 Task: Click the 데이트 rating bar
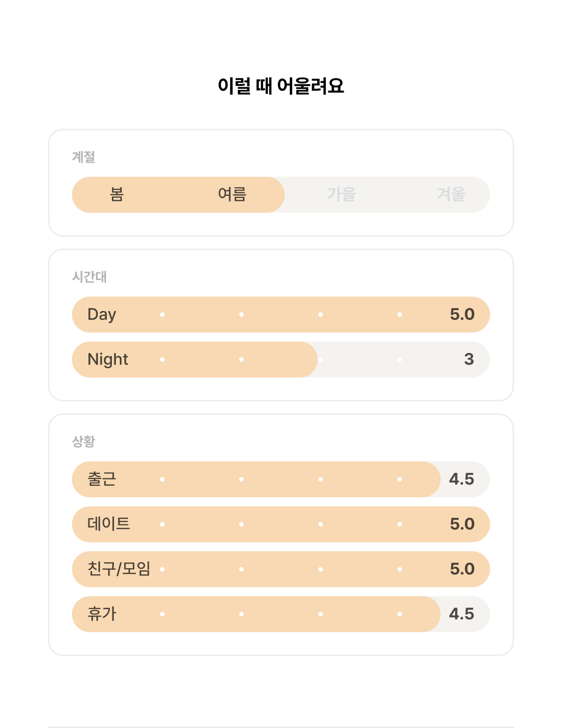(281, 524)
